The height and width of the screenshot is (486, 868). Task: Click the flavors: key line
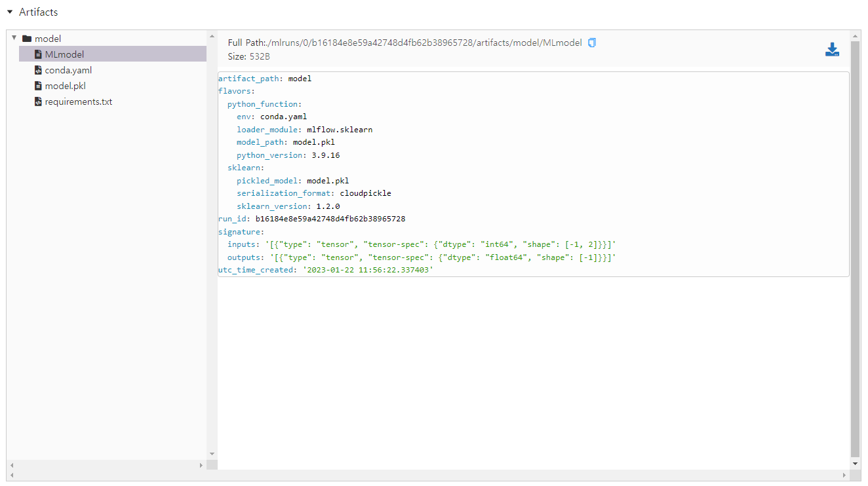237,91
